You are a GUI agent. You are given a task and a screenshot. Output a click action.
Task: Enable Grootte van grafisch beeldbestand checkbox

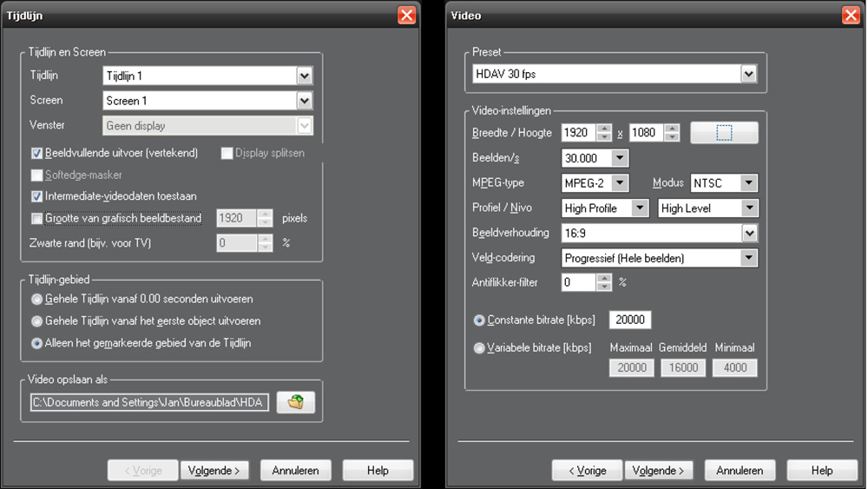point(36,219)
